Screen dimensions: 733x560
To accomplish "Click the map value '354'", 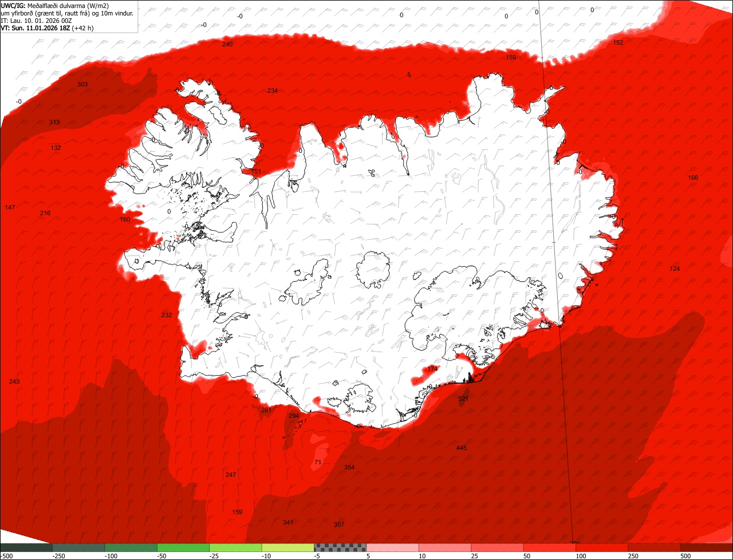I will point(349,467).
